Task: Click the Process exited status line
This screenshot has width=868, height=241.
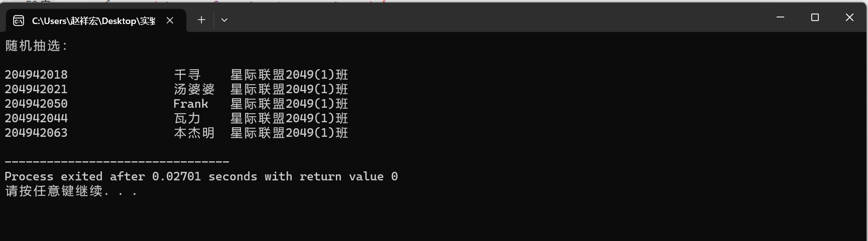Action: tap(201, 177)
